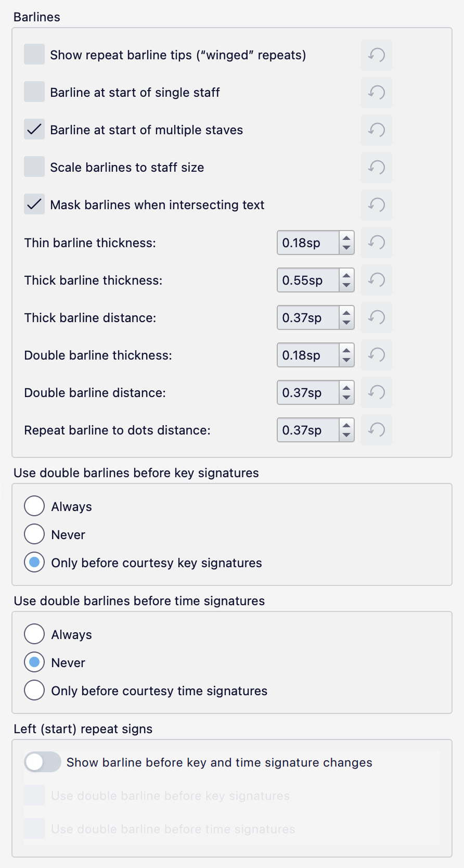Image resolution: width=464 pixels, height=868 pixels.
Task: Select 'Always' for double barlines before key signatures
Action: click(34, 505)
